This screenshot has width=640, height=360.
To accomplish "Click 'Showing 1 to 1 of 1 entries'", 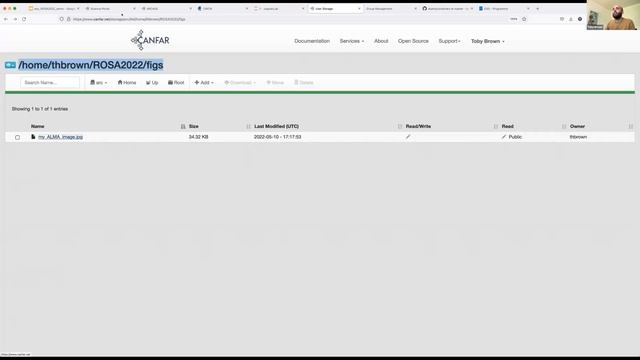I will pos(40,109).
